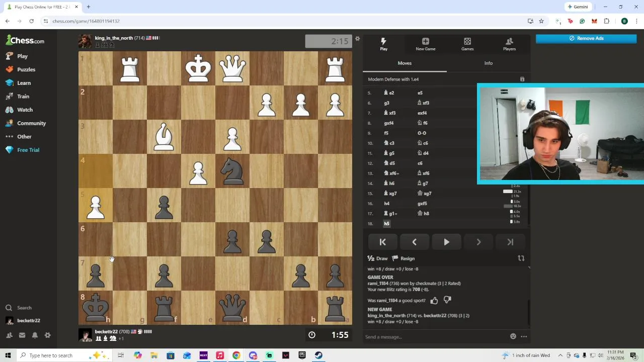Click the Remove Ads button
Viewport: 644px width, 362px height.
(x=586, y=38)
